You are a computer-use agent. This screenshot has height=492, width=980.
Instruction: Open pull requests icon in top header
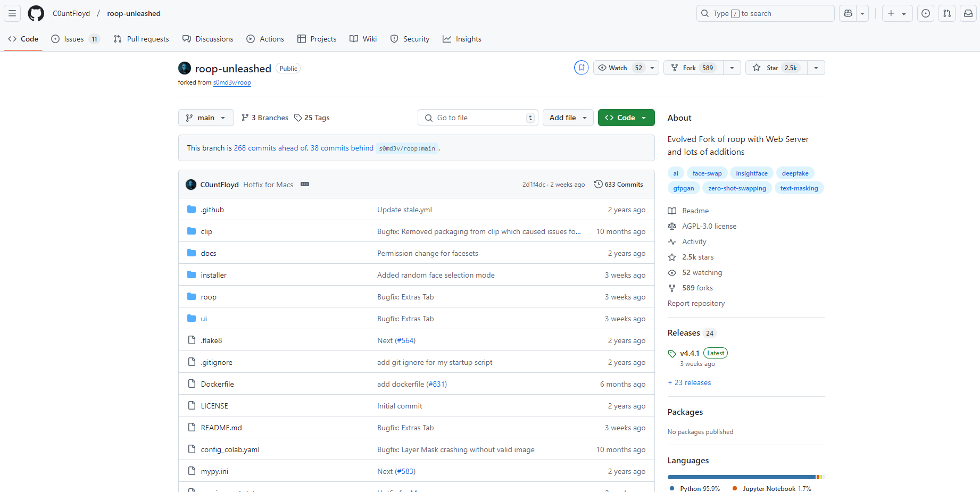(x=947, y=13)
